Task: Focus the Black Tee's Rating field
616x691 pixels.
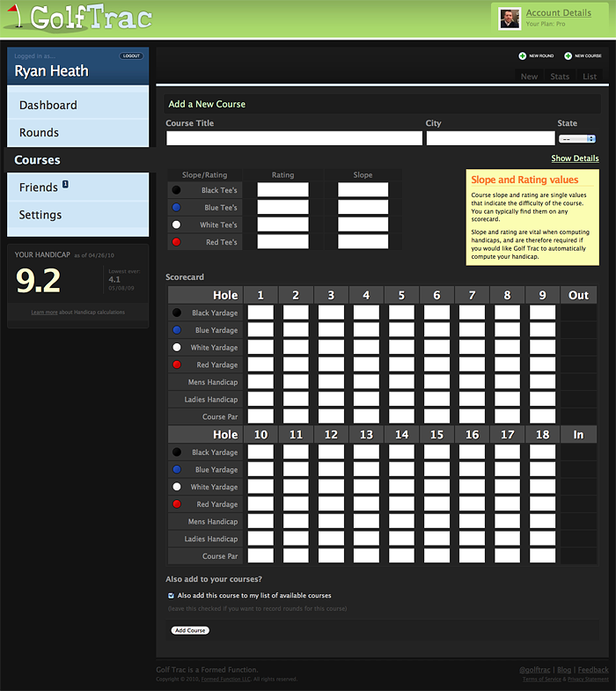Action: pyautogui.click(x=282, y=190)
